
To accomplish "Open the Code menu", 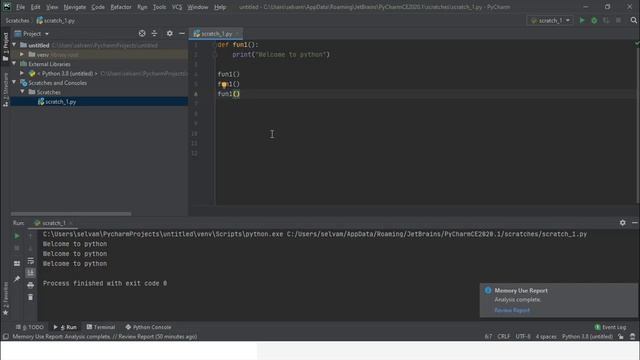I will 98,7.
